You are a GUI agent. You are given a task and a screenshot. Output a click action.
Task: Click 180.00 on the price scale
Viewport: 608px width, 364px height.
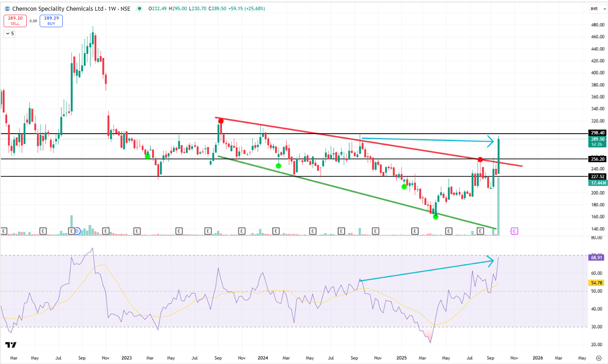point(597,205)
